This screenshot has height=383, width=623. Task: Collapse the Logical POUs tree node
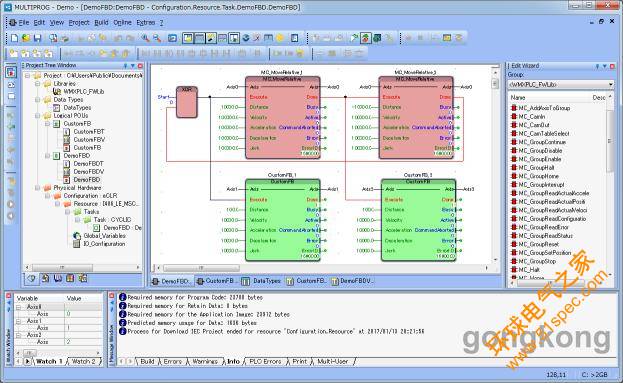pos(38,116)
